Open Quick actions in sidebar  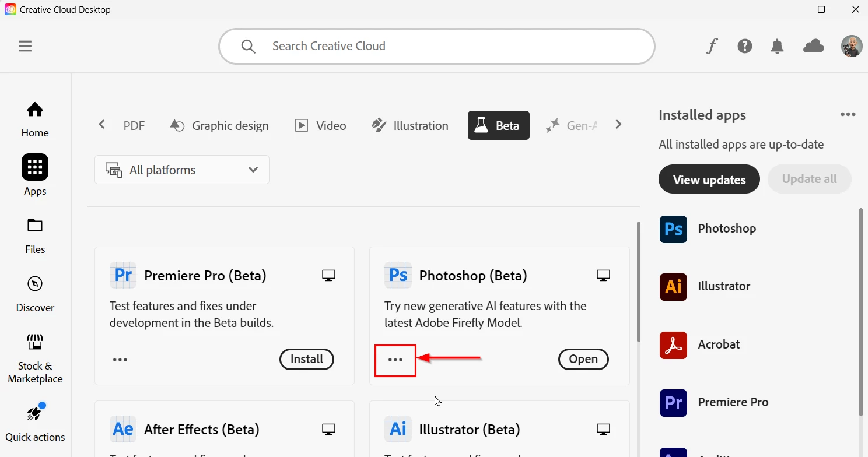[35, 422]
